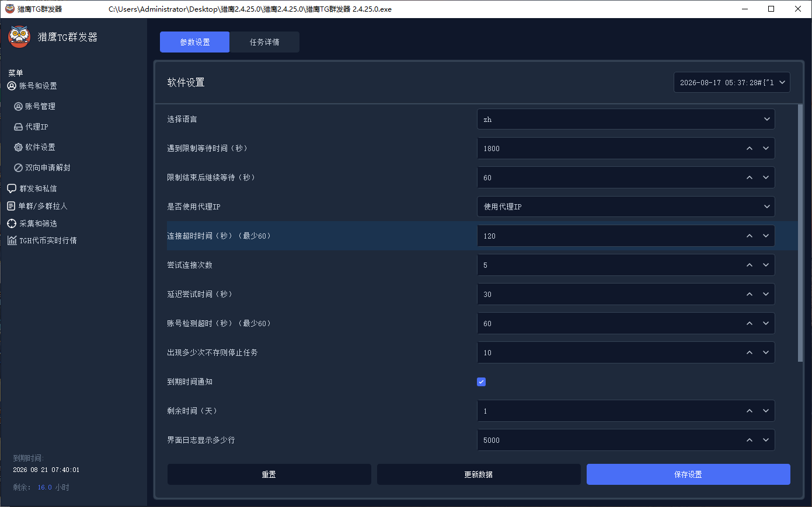The image size is (812, 507).
Task: Decrease 连接超时时间 value
Action: click(766, 236)
